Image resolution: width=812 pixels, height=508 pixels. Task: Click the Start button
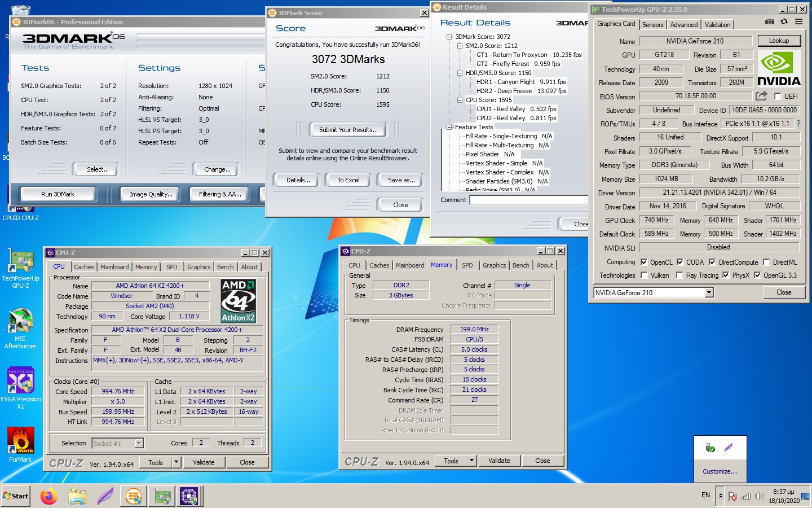click(16, 496)
